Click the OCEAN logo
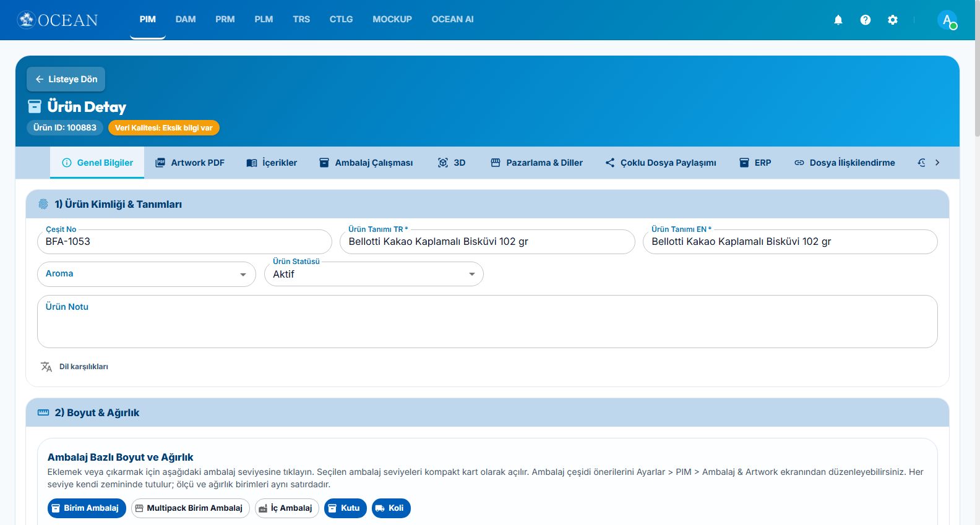Screen dimensions: 980x525 click(58, 20)
